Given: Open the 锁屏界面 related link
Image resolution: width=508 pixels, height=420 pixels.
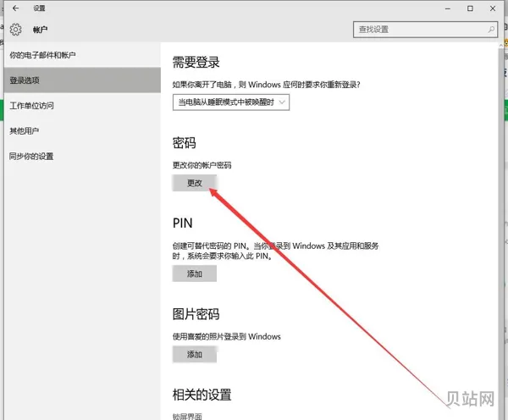Looking at the screenshot, I should coord(187,416).
